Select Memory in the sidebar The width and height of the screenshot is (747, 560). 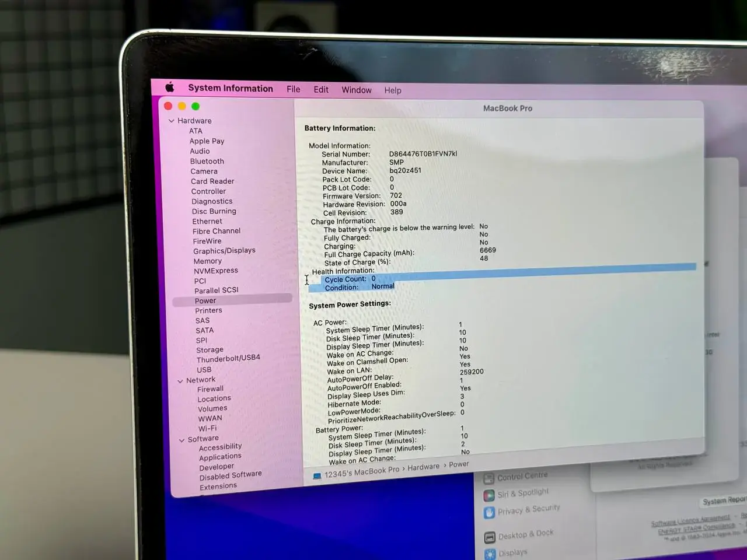click(x=208, y=261)
